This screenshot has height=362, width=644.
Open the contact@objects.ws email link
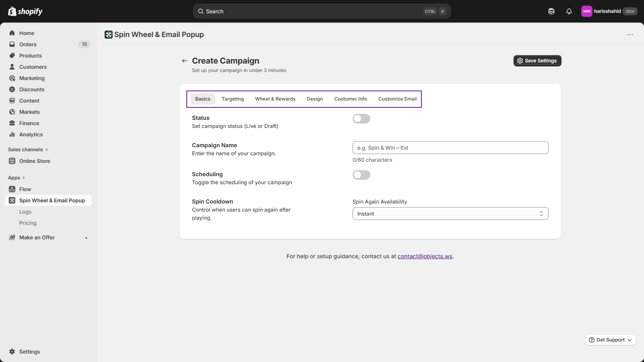(x=425, y=256)
